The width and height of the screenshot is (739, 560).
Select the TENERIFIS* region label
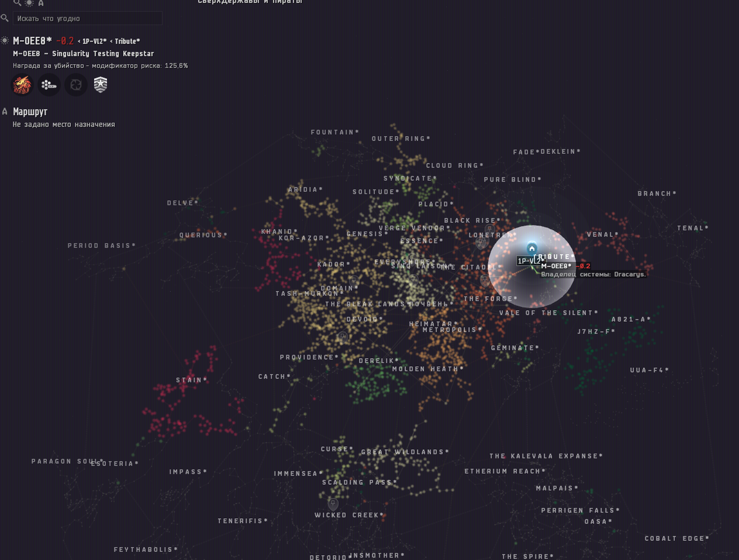pyautogui.click(x=243, y=521)
